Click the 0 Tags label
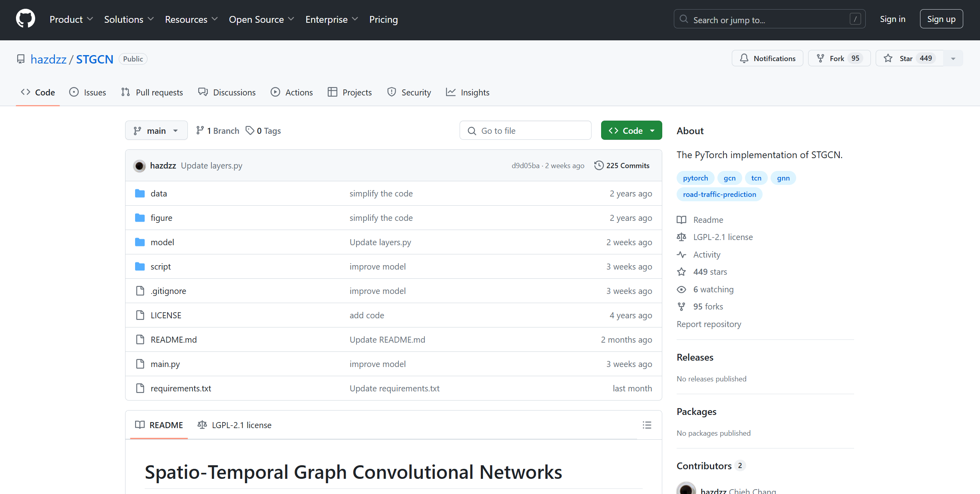Viewport: 980px width, 494px height. tap(263, 131)
